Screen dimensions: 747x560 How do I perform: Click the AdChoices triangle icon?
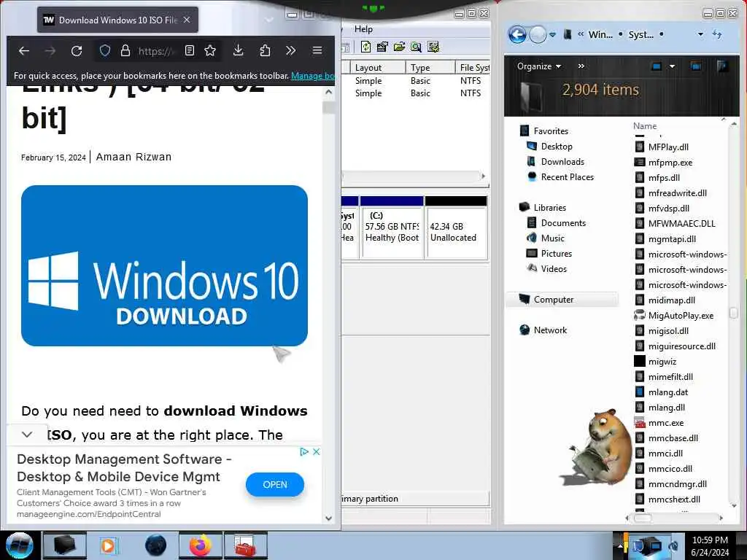[304, 451]
